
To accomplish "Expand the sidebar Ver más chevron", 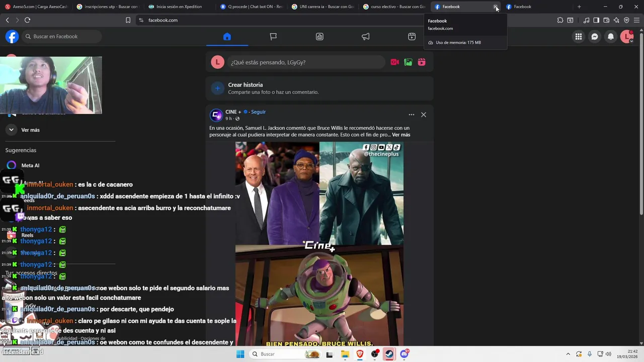I will (11, 130).
